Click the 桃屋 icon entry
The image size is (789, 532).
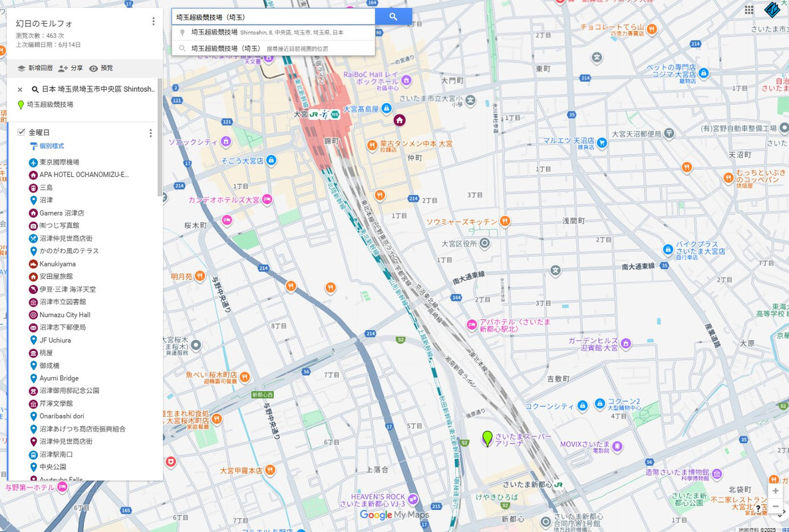click(33, 353)
